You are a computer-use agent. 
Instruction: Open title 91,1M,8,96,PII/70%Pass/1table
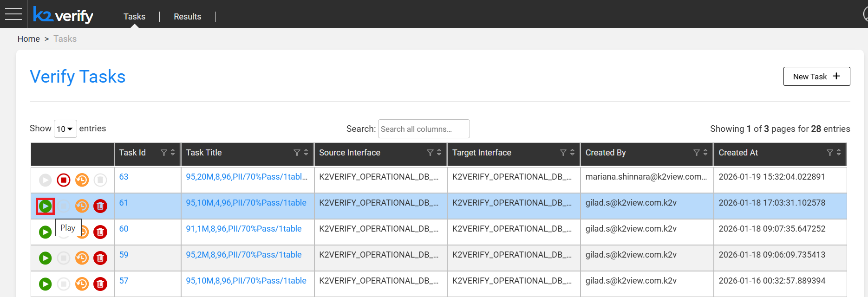[x=244, y=229]
